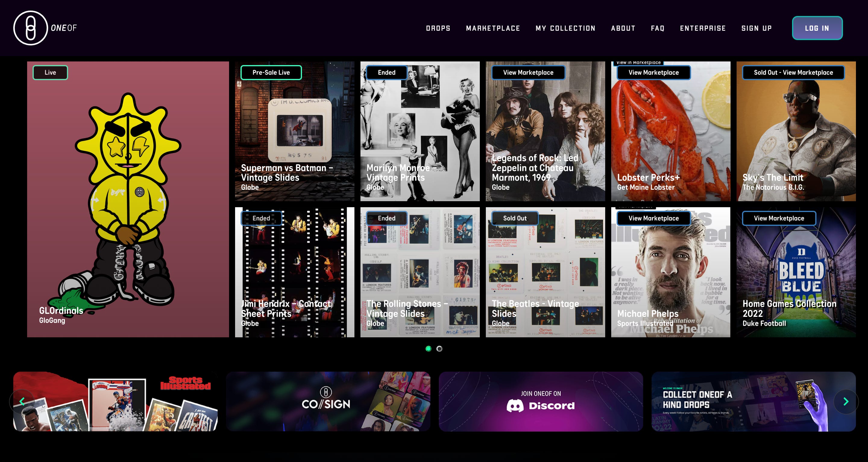Open My Collection page
Screen dimensions: 868x462
coord(565,28)
